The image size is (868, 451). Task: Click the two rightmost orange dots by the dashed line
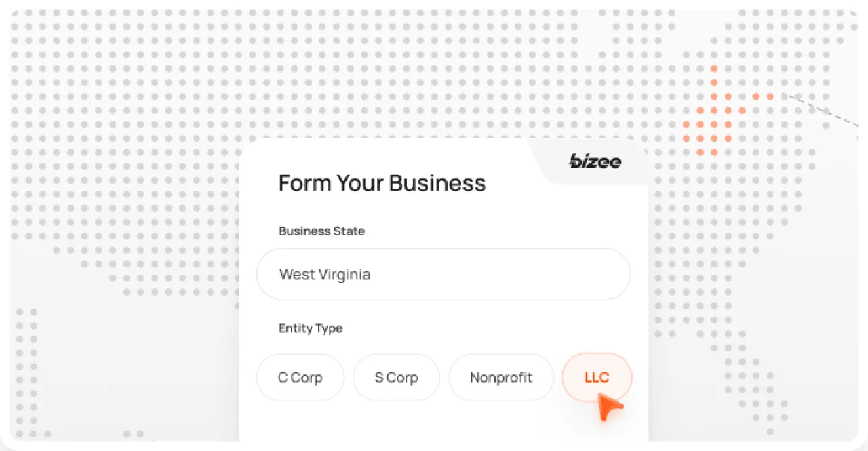tap(763, 96)
